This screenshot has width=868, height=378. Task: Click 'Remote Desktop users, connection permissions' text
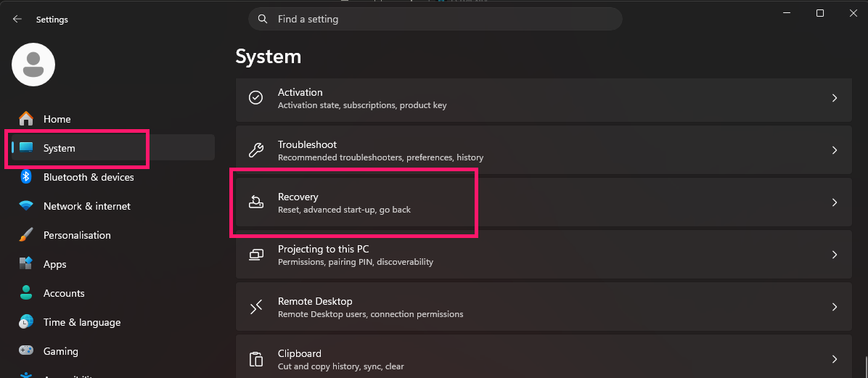click(x=370, y=314)
